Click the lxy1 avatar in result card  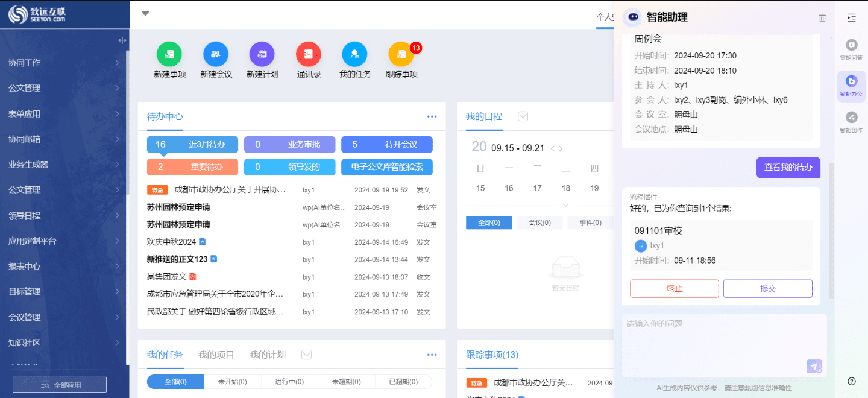coord(641,246)
